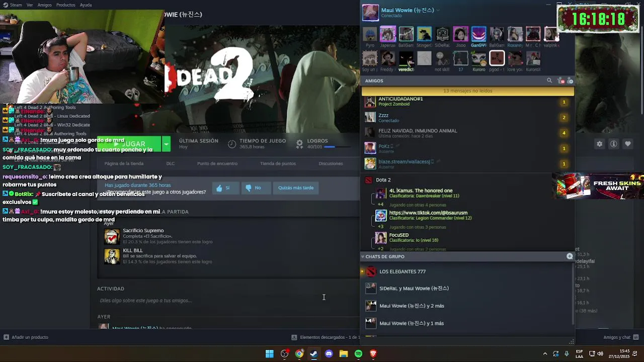Open the Discusiones tab
The image size is (644, 362).
pos(331,163)
